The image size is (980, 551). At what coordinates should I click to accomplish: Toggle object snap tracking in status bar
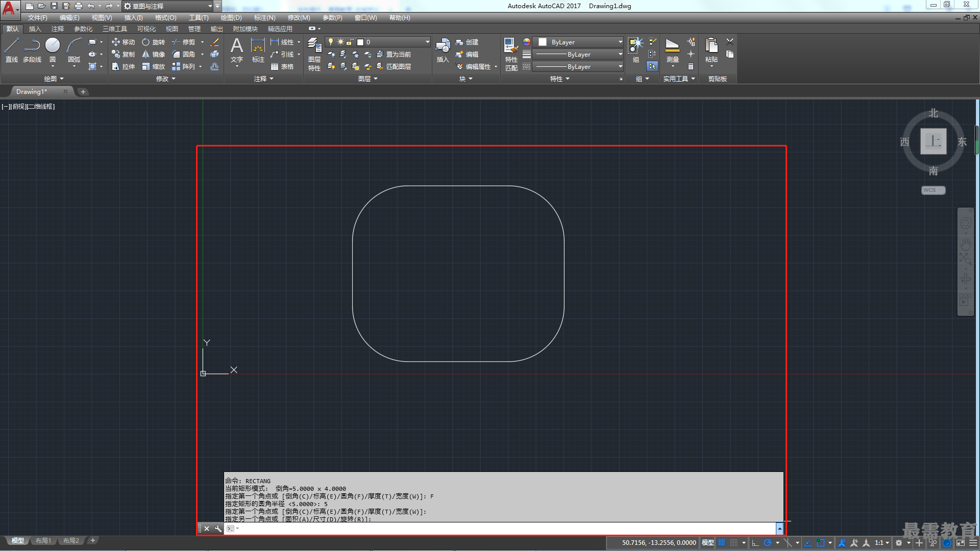coord(808,543)
